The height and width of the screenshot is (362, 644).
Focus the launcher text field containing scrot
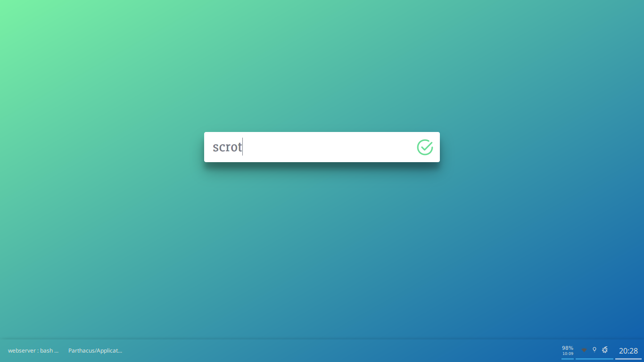[x=322, y=147]
